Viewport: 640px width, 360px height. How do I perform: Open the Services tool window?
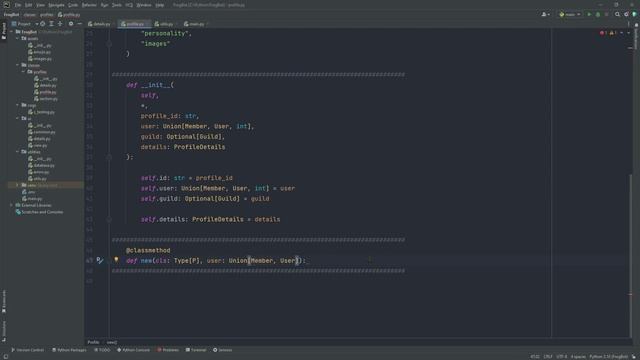(x=222, y=350)
